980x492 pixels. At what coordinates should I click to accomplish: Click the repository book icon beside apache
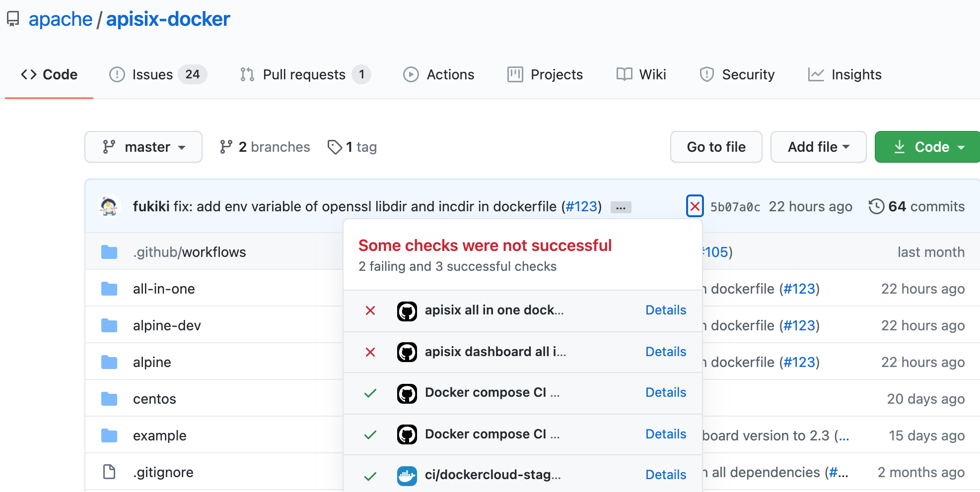click(x=13, y=19)
